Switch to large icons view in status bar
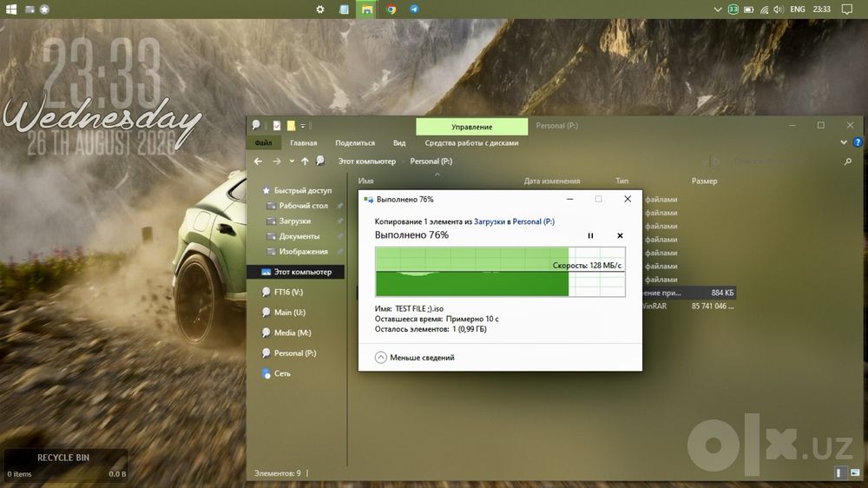The image size is (868, 488). click(855, 473)
